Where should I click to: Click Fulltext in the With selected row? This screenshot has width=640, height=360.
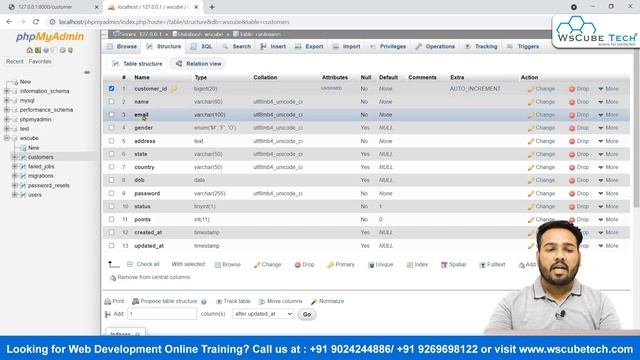[x=492, y=264]
